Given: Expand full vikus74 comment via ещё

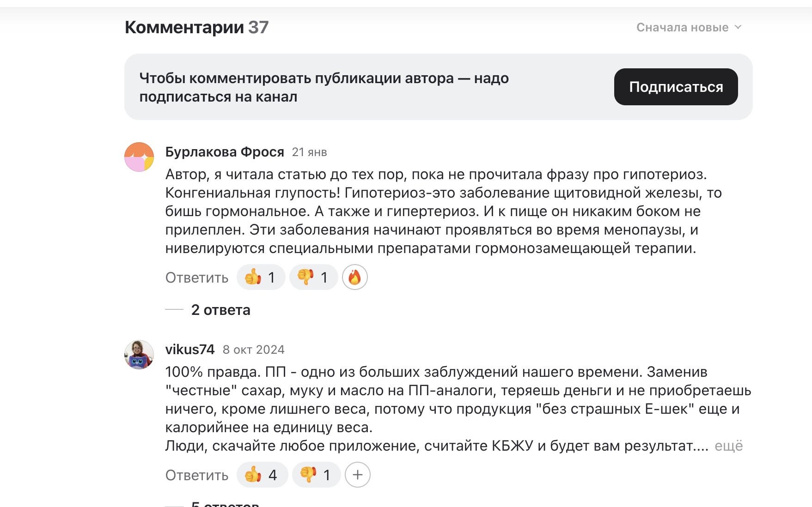Looking at the screenshot, I should point(728,446).
